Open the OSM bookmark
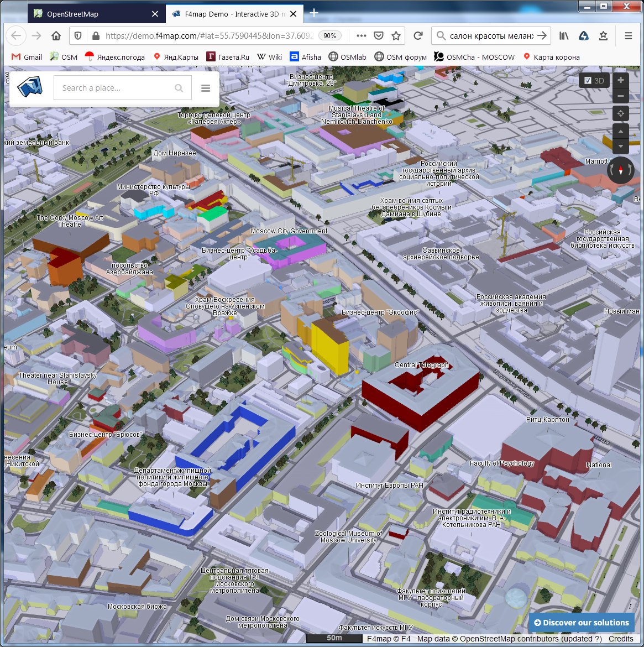The height and width of the screenshot is (647, 644). pos(64,57)
